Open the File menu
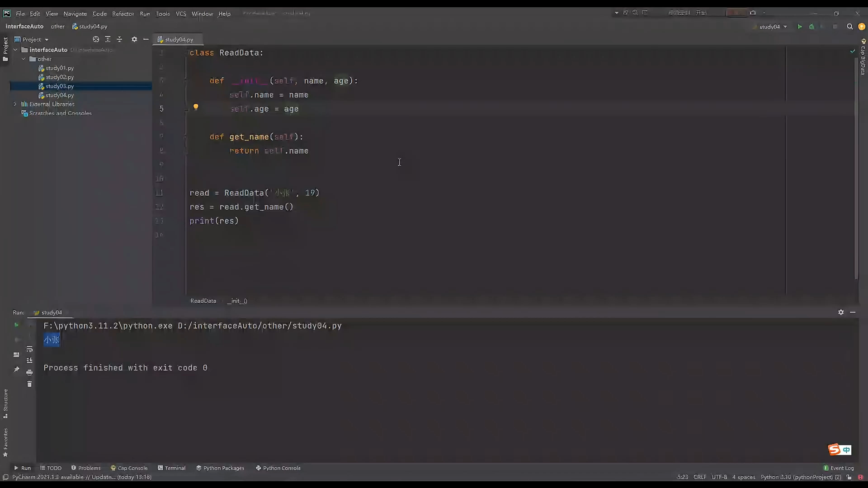The width and height of the screenshot is (868, 488). (x=20, y=14)
